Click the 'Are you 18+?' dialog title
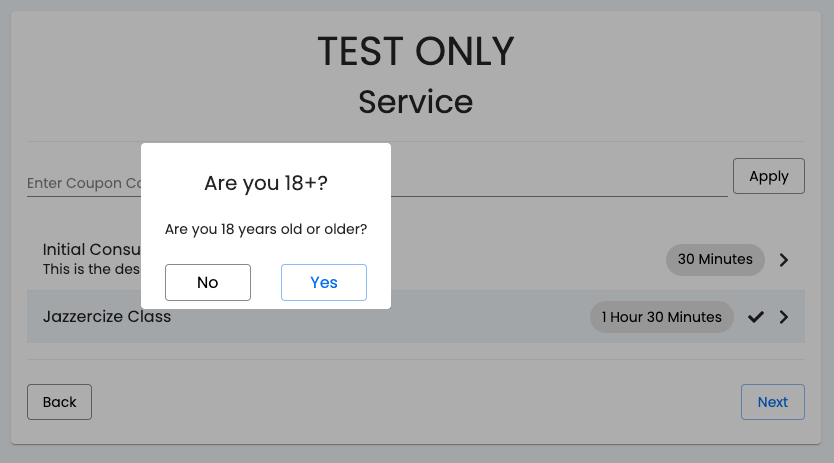 266,183
